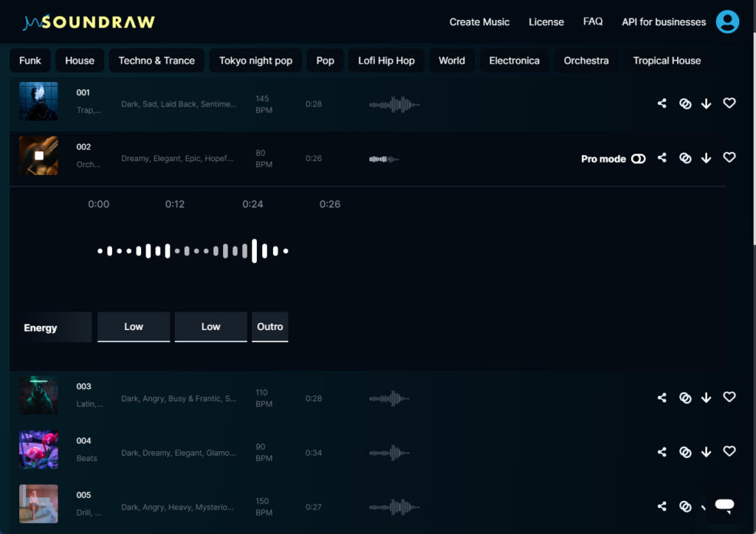Image resolution: width=756 pixels, height=534 pixels.
Task: Play track 003 thumbnail
Action: [38, 395]
